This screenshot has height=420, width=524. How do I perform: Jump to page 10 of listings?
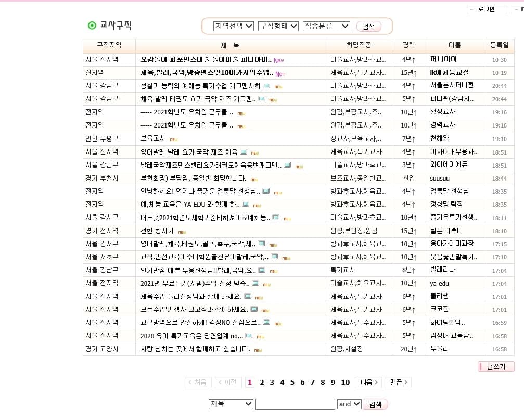(345, 383)
